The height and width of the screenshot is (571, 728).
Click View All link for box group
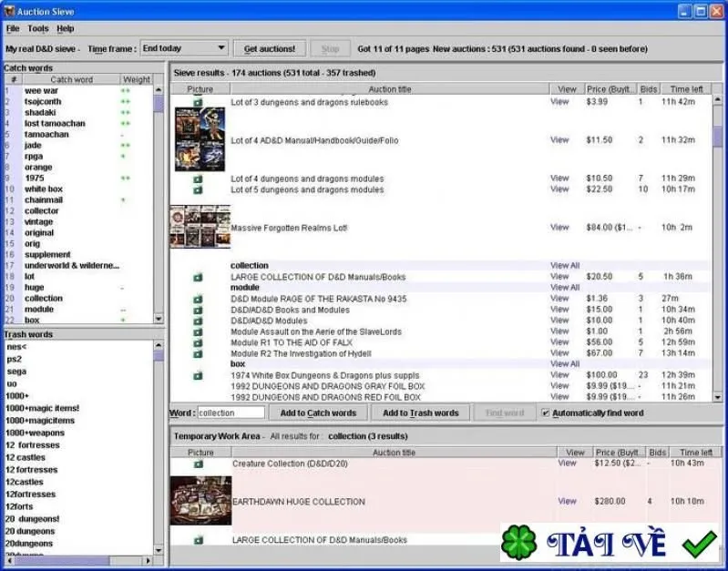pos(565,364)
